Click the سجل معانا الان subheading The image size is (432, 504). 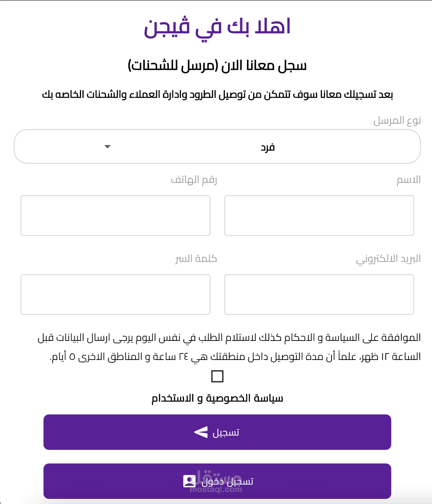pyautogui.click(x=217, y=65)
